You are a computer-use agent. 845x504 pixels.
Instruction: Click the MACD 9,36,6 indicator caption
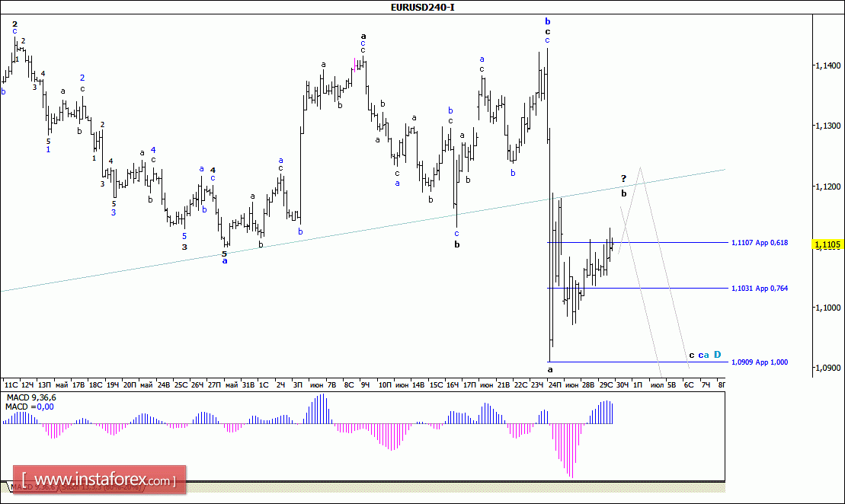pyautogui.click(x=30, y=398)
